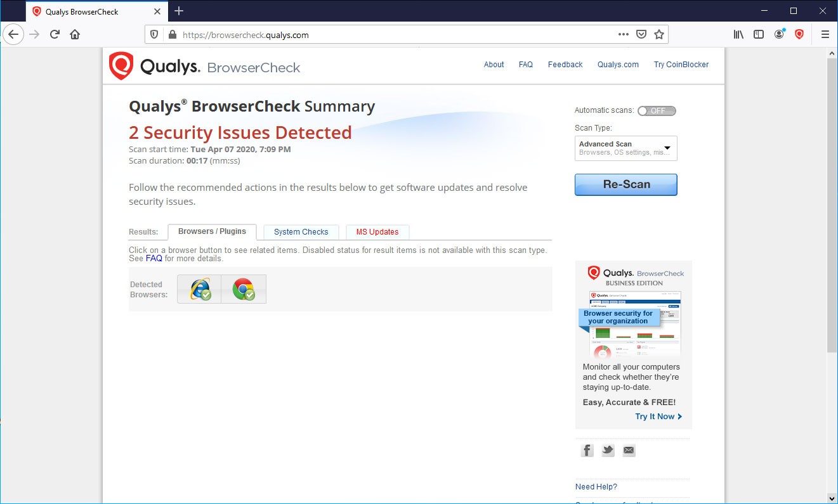Bookmark this page with the star icon

[659, 35]
